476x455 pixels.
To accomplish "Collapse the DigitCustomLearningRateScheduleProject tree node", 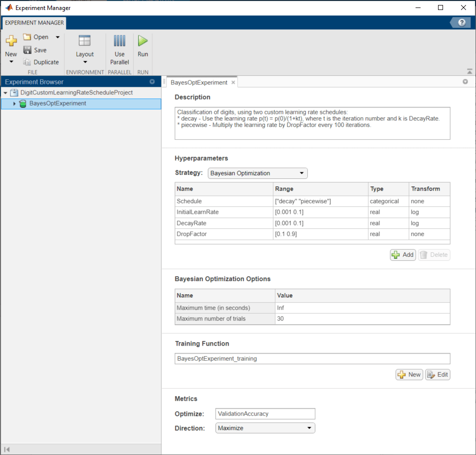I will tap(5, 92).
